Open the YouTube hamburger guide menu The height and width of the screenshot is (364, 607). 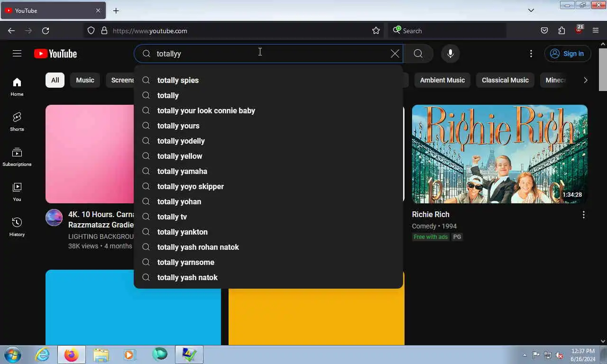(17, 54)
